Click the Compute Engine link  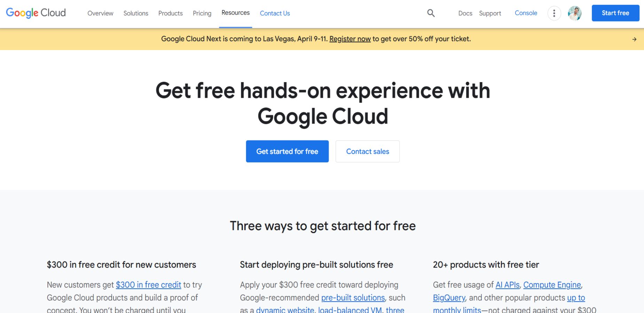point(552,285)
